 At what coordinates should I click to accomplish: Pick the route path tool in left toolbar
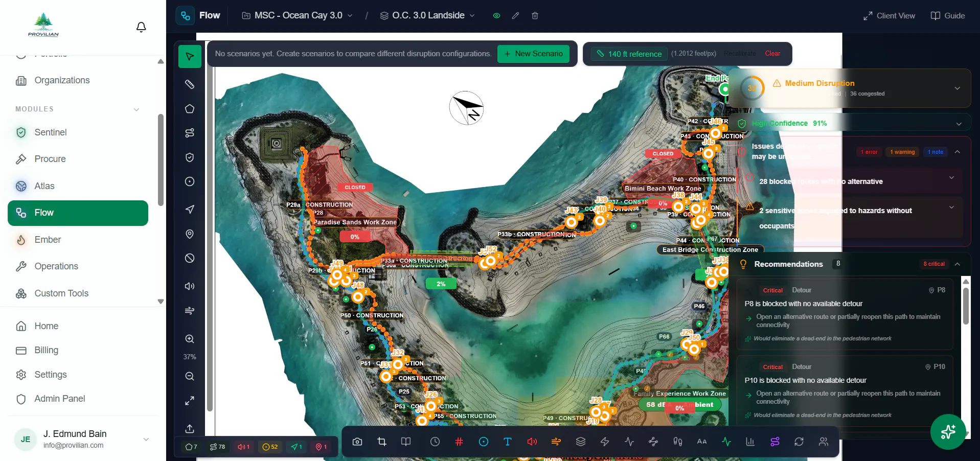(x=190, y=133)
